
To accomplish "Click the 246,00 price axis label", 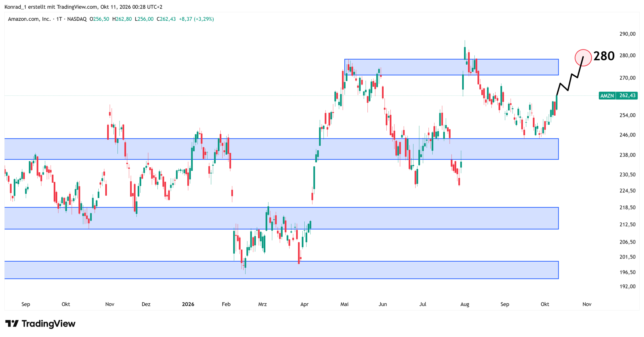I will [x=627, y=135].
